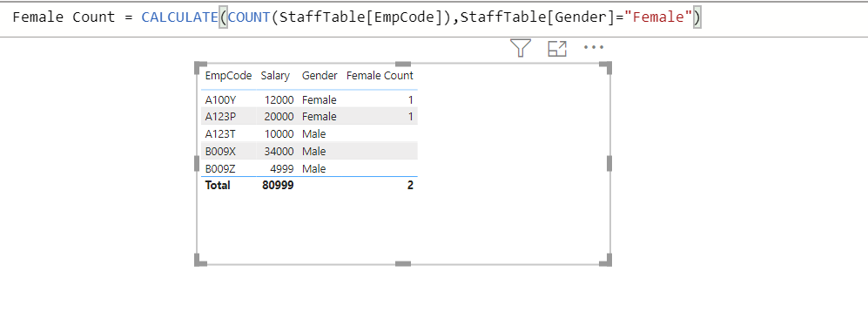Viewport: 868px width, 320px height.
Task: Click the bottom-left corner handle of the visual
Action: coord(200,261)
